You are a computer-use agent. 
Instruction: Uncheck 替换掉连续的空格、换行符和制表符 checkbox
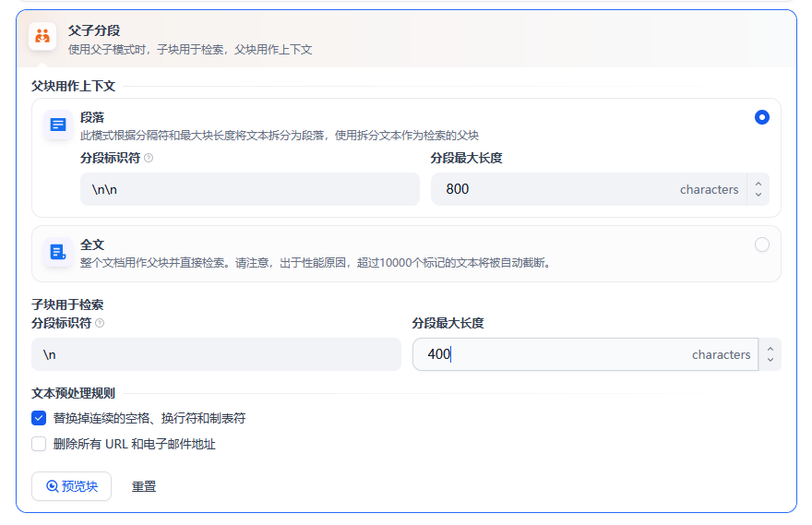[x=39, y=418]
